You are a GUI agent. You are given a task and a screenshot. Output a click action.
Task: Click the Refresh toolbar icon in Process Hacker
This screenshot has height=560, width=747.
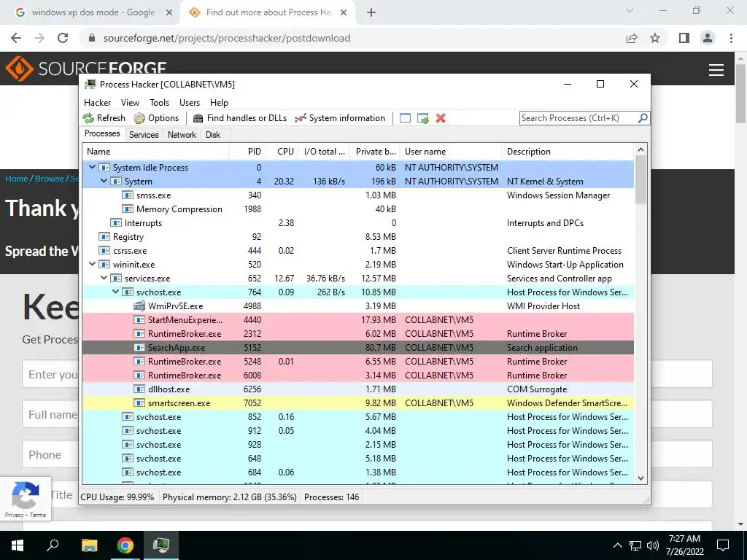coord(88,118)
